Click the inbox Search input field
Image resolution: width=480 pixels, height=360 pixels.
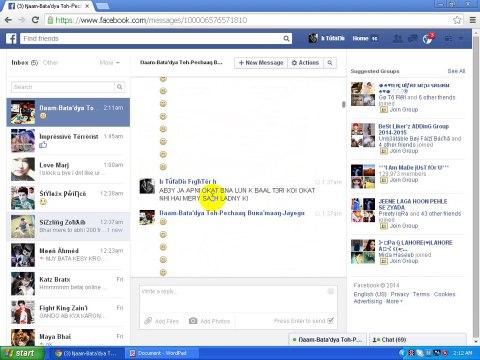pos(63,87)
